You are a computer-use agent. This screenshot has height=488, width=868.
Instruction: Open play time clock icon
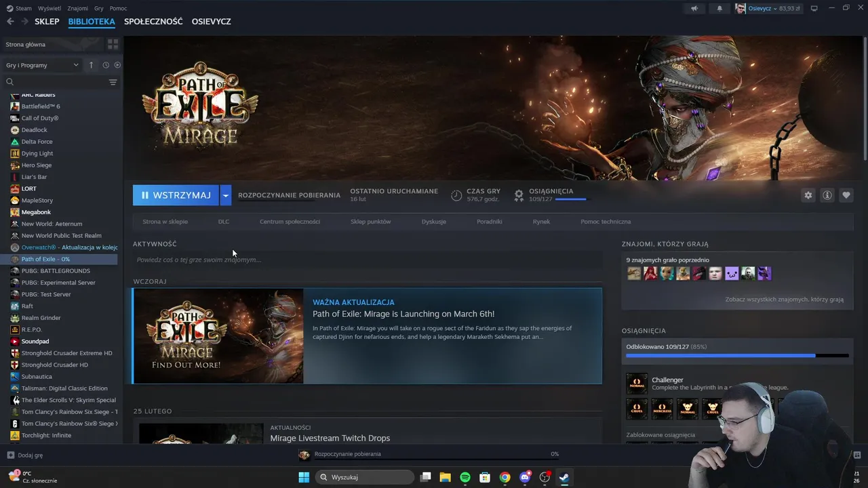coord(456,195)
